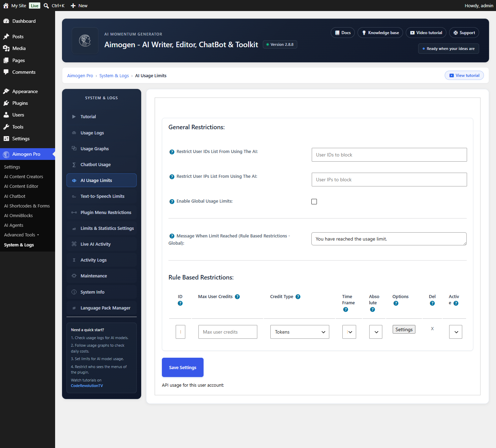Click help icon under Del header
The width and height of the screenshot is (496, 448).
(x=432, y=303)
